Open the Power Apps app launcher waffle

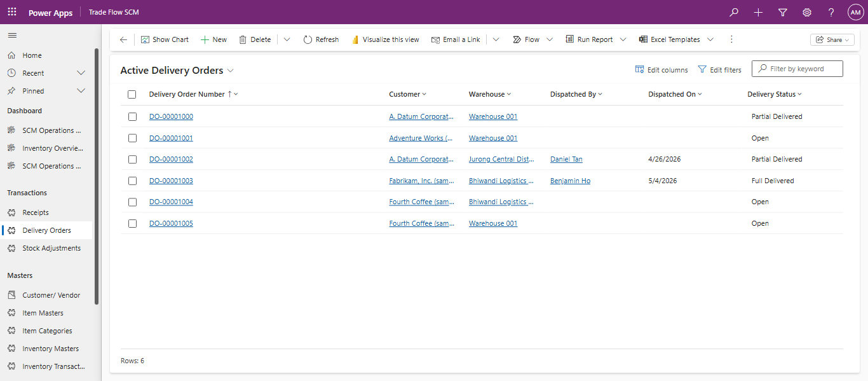pyautogui.click(x=12, y=12)
